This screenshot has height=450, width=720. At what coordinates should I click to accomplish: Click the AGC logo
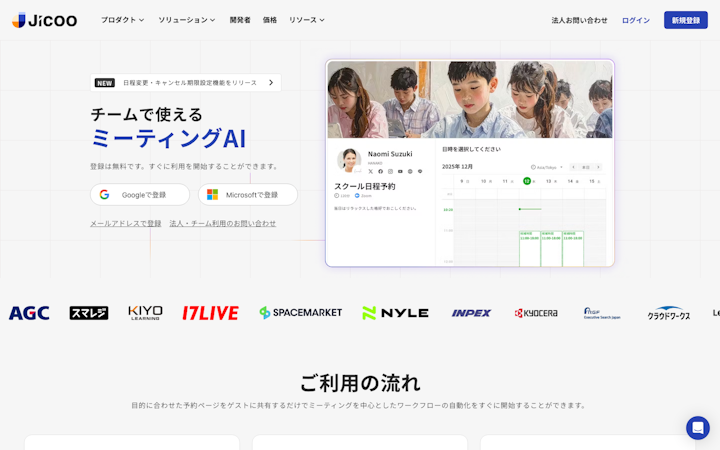[x=29, y=313]
